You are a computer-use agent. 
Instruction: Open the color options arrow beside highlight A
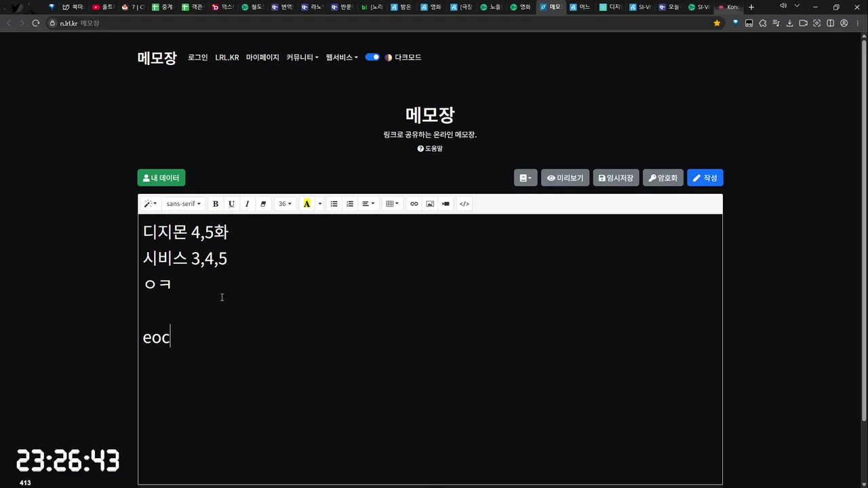click(x=320, y=204)
